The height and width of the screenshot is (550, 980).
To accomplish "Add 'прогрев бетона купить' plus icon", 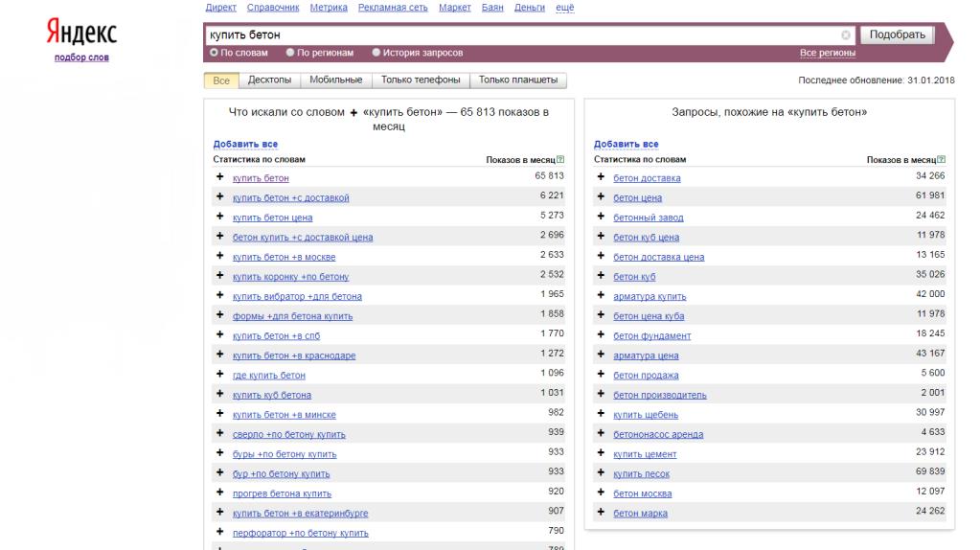I will 220,493.
